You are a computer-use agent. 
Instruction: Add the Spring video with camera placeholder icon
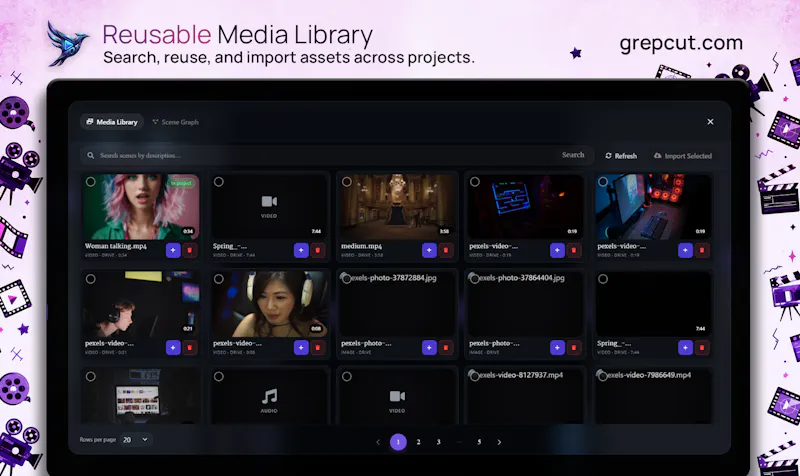[x=301, y=250]
